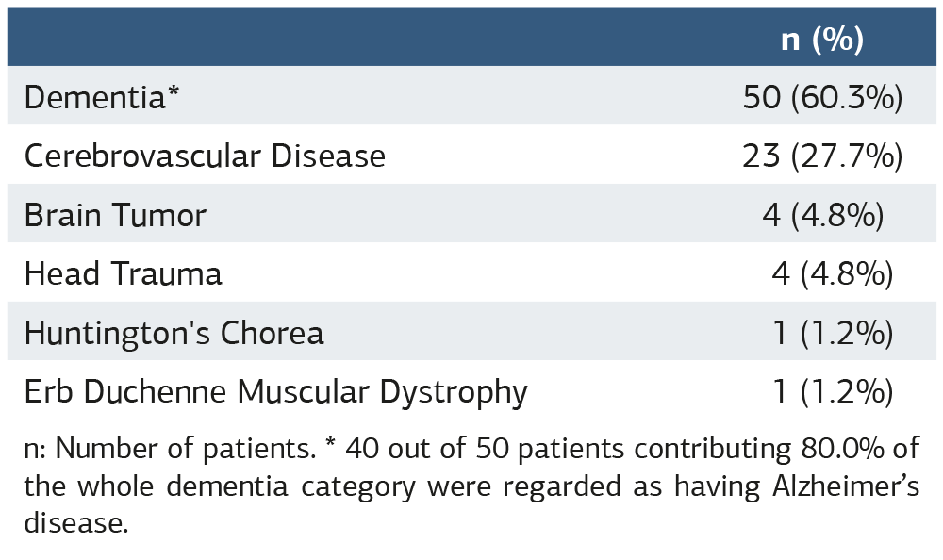Select the Huntington's Chorea row label
Viewport: 943px width, 560px height.
174,332
